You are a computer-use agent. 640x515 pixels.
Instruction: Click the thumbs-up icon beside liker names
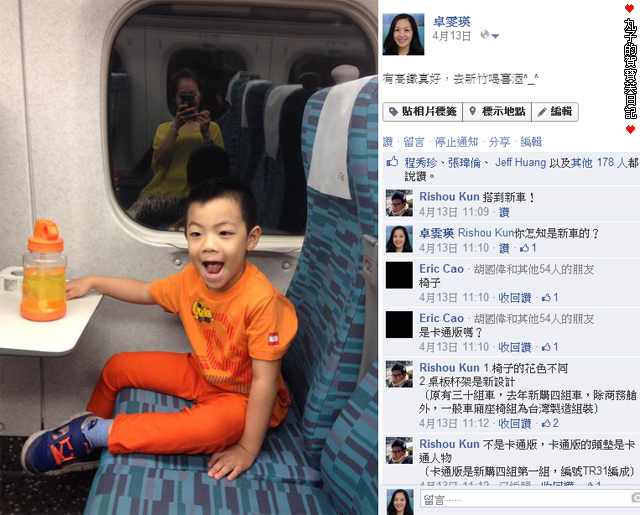(392, 162)
